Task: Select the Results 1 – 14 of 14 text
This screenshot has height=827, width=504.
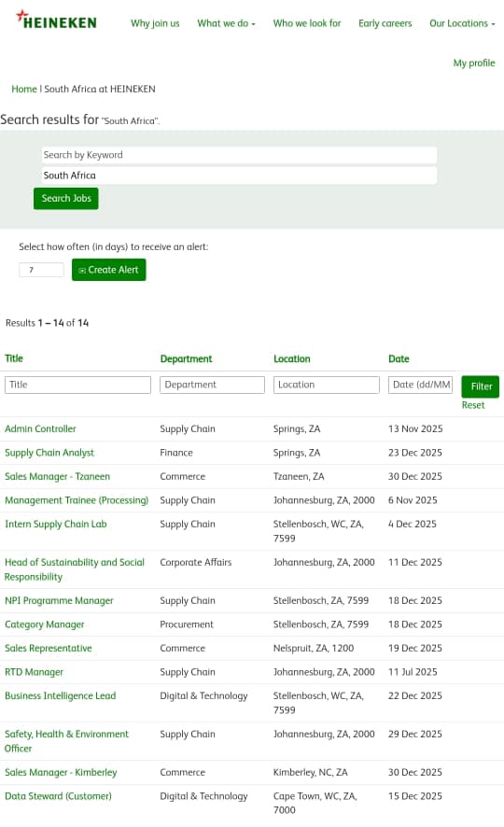Action: click(x=47, y=323)
